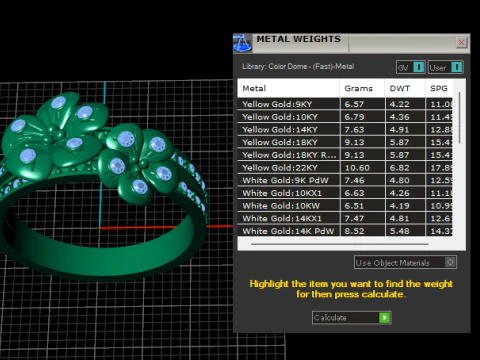
Task: Click the 8.52 grams cell
Action: click(x=362, y=231)
